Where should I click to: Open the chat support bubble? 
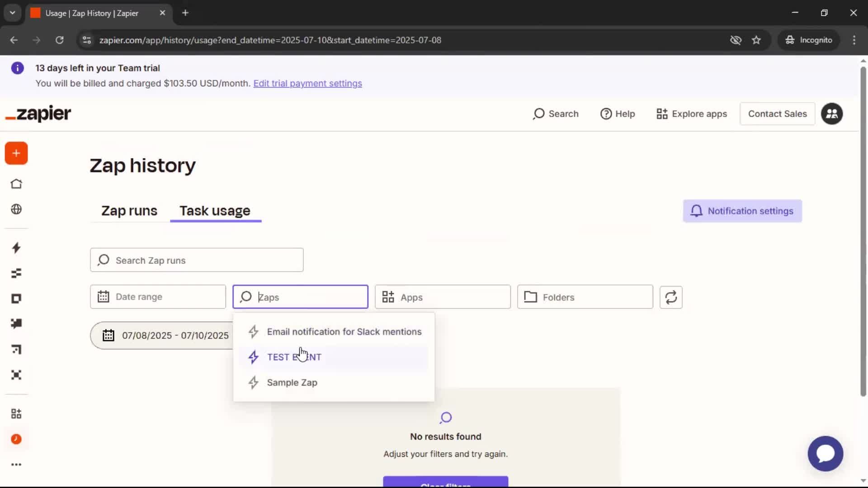tap(826, 454)
